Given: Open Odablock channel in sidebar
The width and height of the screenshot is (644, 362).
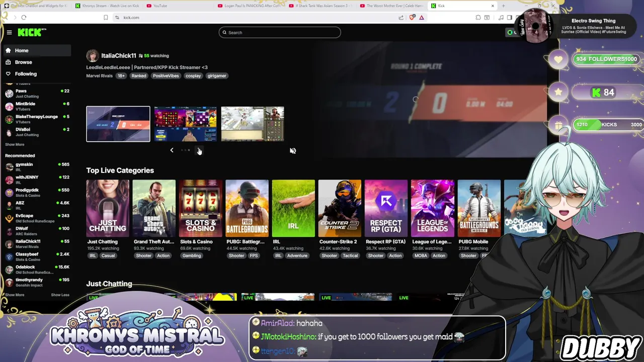Looking at the screenshot, I should (x=37, y=269).
